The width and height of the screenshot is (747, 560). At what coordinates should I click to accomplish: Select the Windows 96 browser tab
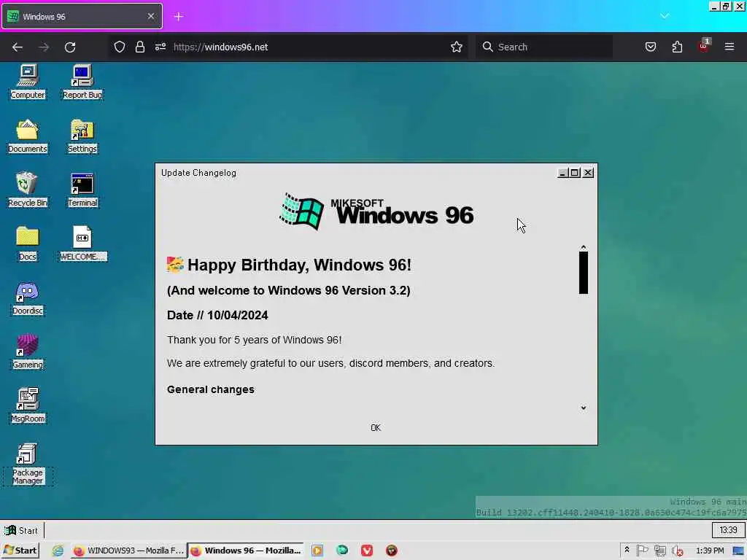point(82,16)
